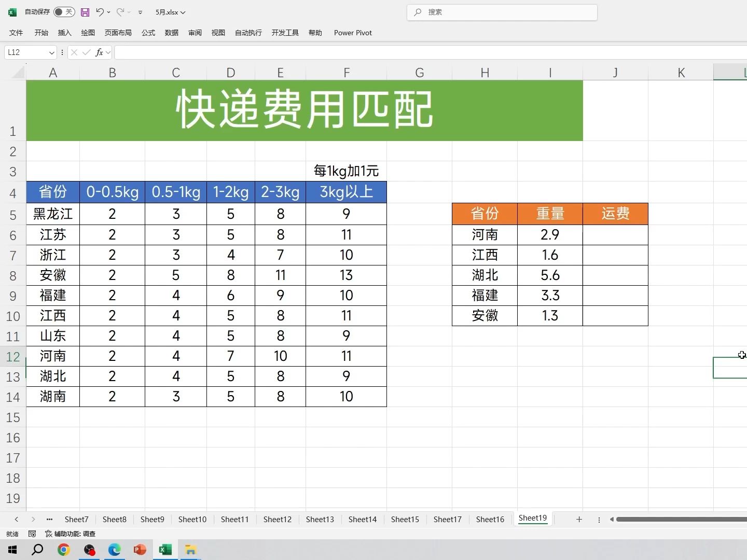Open Microsoft Edge from taskbar
This screenshot has width=747, height=560.
[114, 550]
